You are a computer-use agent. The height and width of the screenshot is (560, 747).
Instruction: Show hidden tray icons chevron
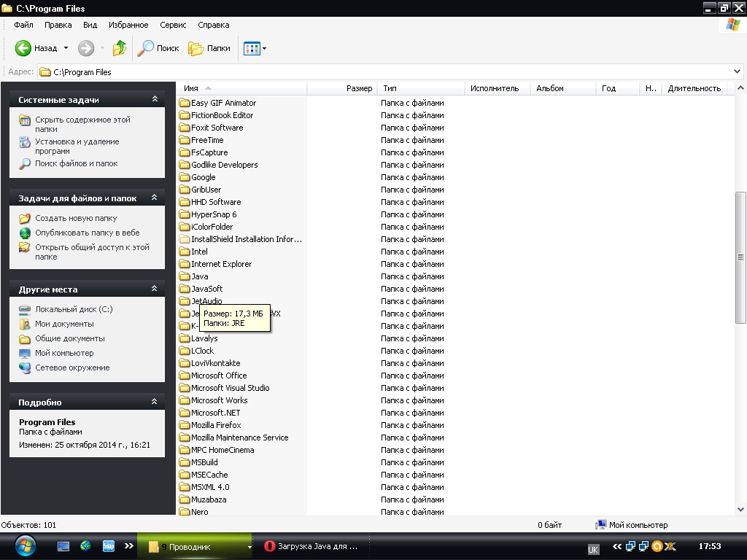(617, 547)
